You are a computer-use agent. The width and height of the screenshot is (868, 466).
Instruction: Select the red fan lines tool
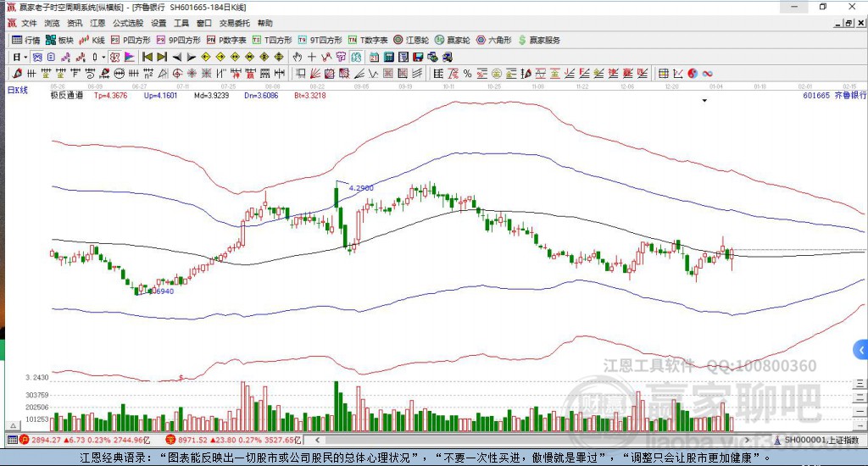[315, 74]
